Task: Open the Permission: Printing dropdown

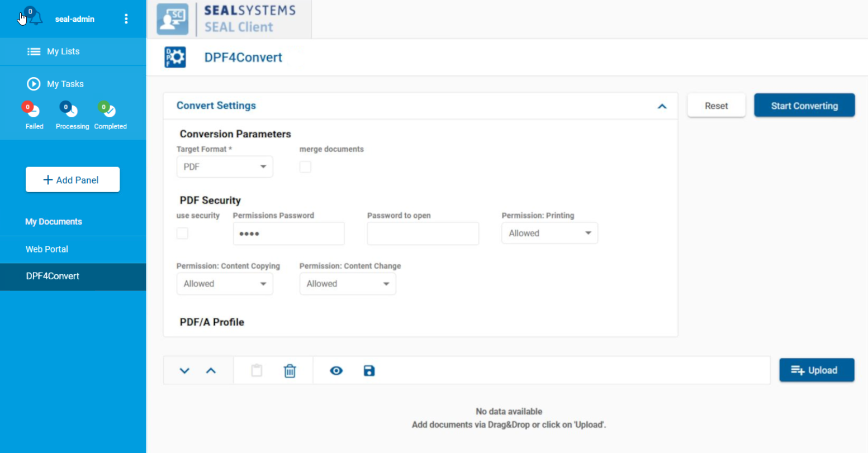Action: click(549, 233)
